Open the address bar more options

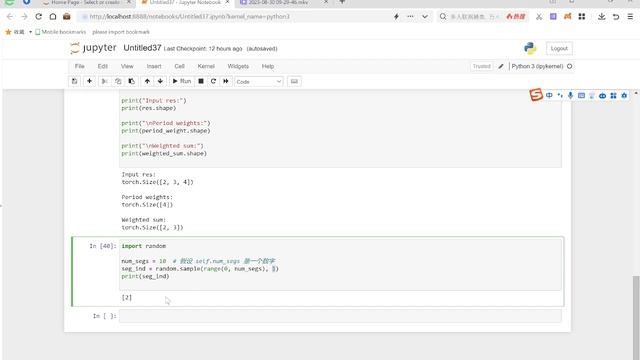tap(410, 16)
